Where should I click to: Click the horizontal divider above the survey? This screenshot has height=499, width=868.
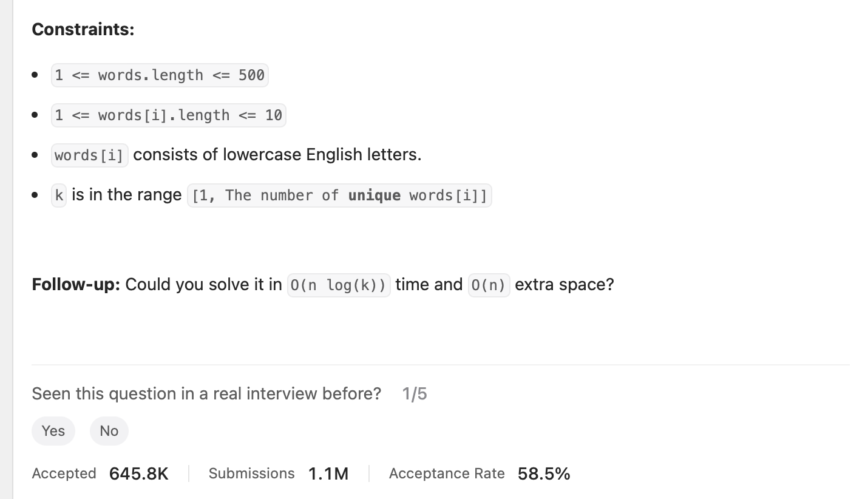[440, 365]
